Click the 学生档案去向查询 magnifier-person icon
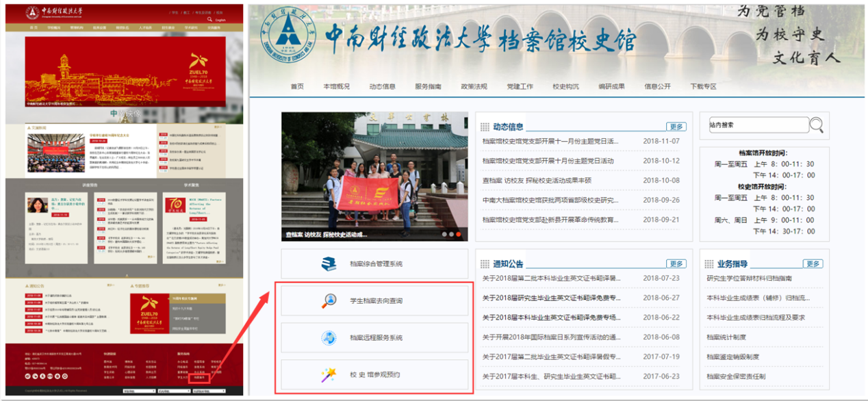This screenshot has height=401, width=868. click(329, 301)
